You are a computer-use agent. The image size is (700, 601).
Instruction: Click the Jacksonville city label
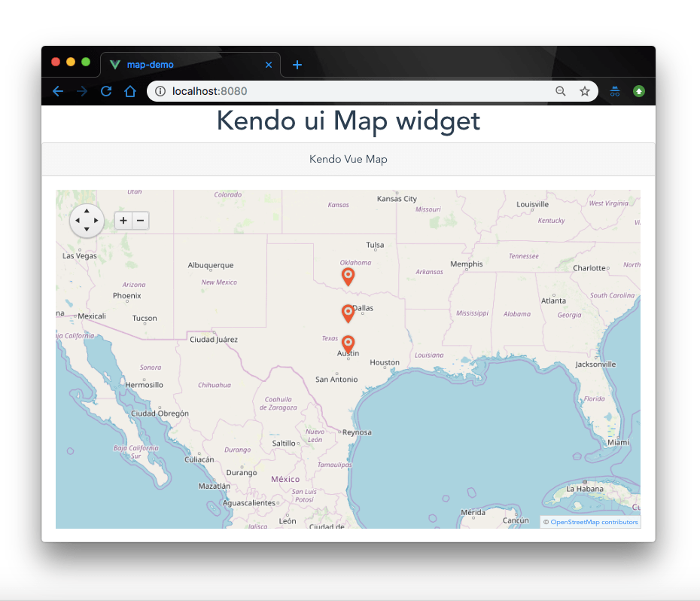tap(595, 365)
